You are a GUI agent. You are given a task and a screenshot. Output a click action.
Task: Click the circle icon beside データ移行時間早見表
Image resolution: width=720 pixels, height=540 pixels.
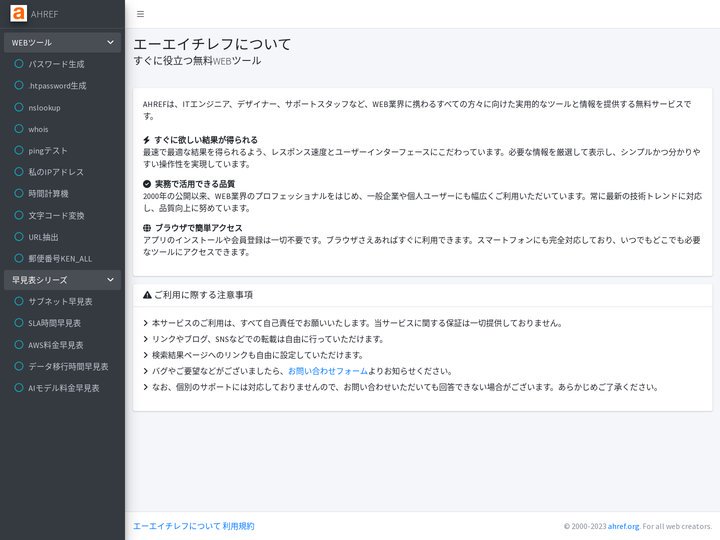pyautogui.click(x=19, y=366)
